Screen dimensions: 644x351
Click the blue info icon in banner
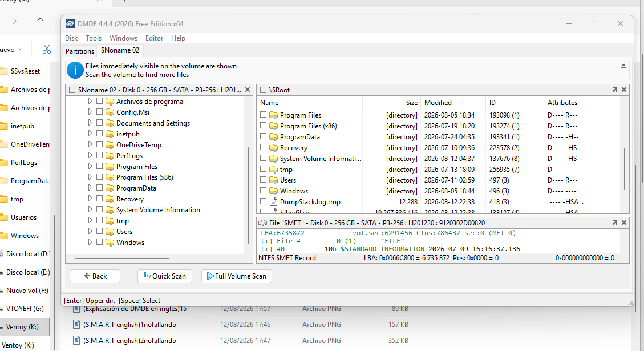75,70
